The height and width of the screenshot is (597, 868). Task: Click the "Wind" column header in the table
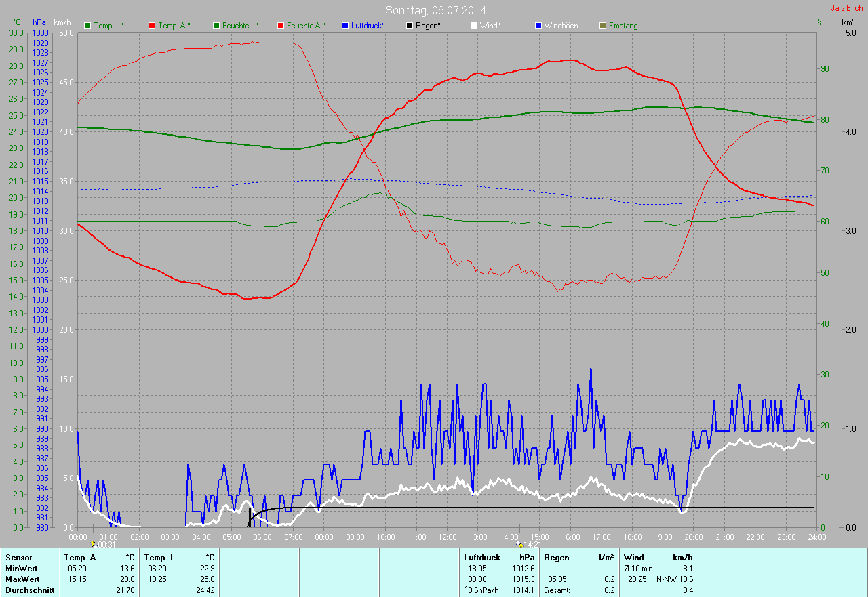click(633, 558)
